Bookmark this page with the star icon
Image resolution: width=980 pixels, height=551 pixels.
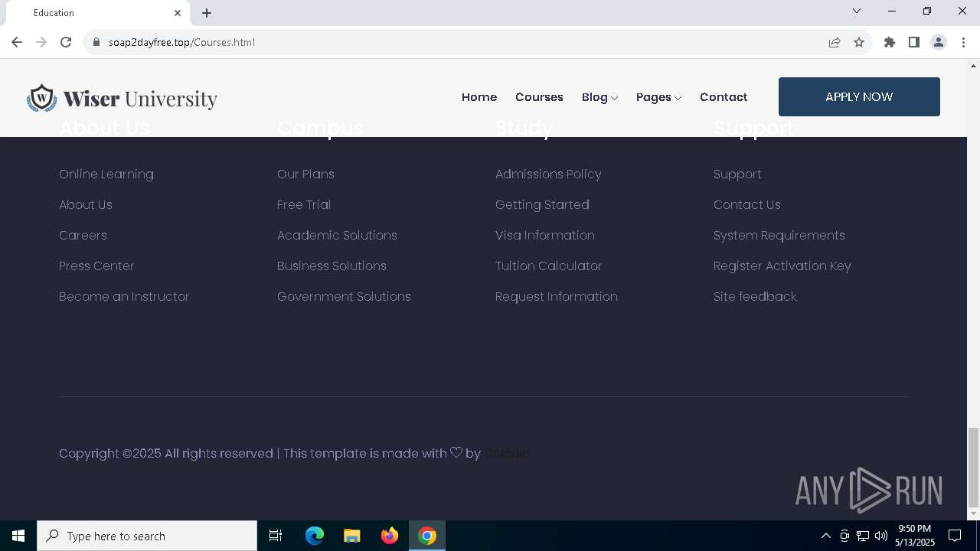point(859,42)
